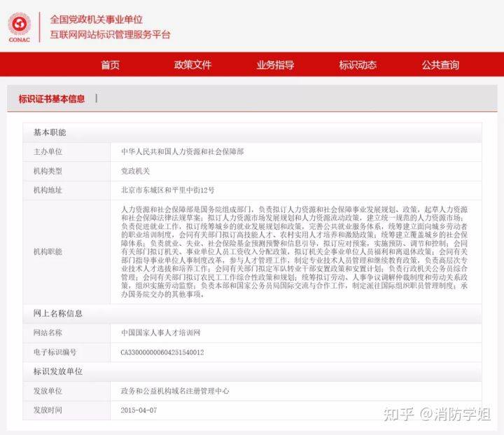504x435 pixels.
Task: Go to the 业务指导 navigation item
Action: tap(275, 64)
